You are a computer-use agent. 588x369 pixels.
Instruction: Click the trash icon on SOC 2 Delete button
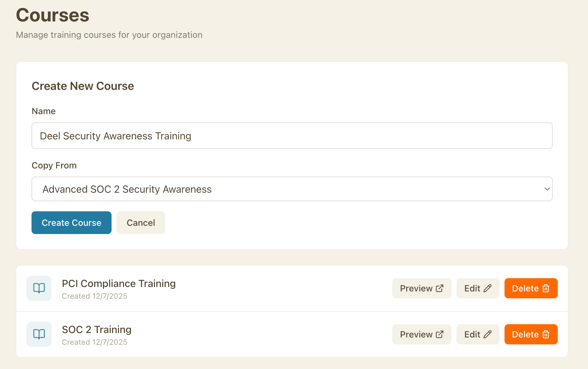545,334
